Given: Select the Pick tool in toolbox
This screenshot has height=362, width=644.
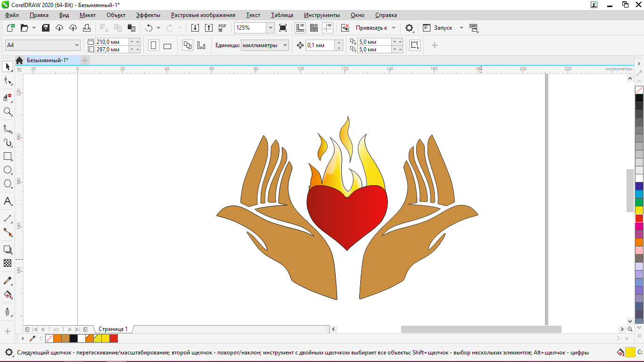Looking at the screenshot, I should [x=8, y=66].
